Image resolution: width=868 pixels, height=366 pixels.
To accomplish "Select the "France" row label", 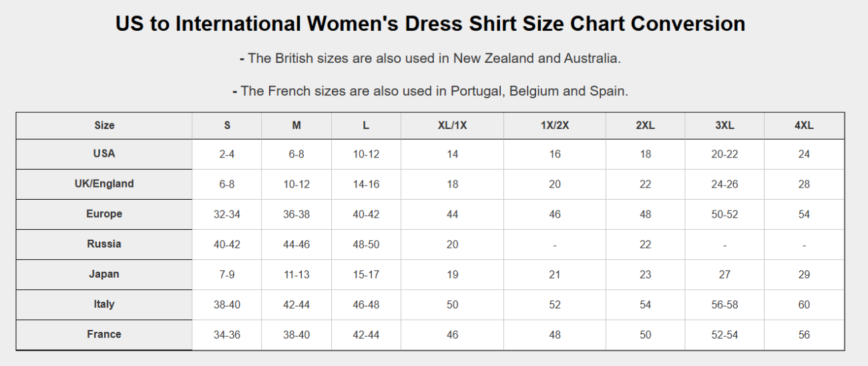I will (104, 334).
